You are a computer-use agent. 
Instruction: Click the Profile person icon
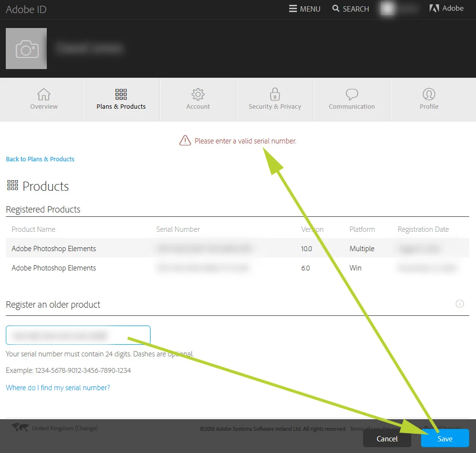pyautogui.click(x=429, y=94)
